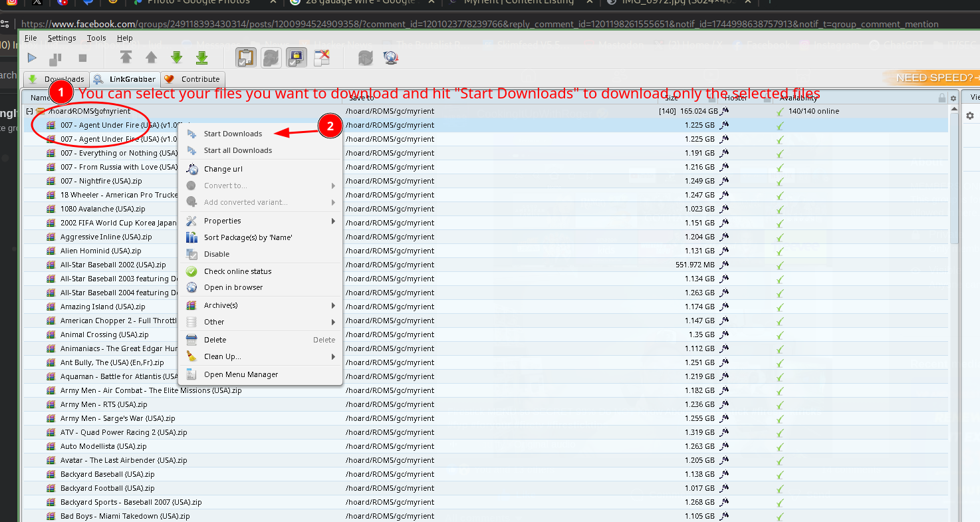Expand the Clean Up... submenu

click(261, 356)
